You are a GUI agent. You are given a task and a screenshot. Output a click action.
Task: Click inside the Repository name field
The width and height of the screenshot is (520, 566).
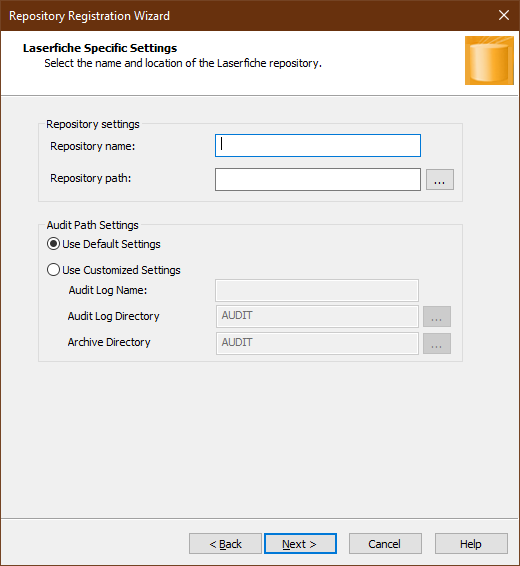point(318,145)
